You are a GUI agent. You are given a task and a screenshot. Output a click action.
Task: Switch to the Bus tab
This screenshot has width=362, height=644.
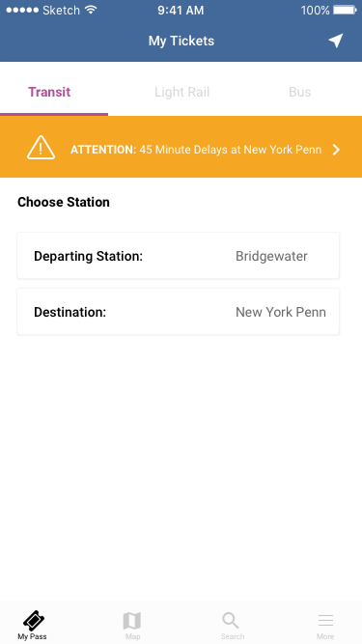tap(299, 92)
